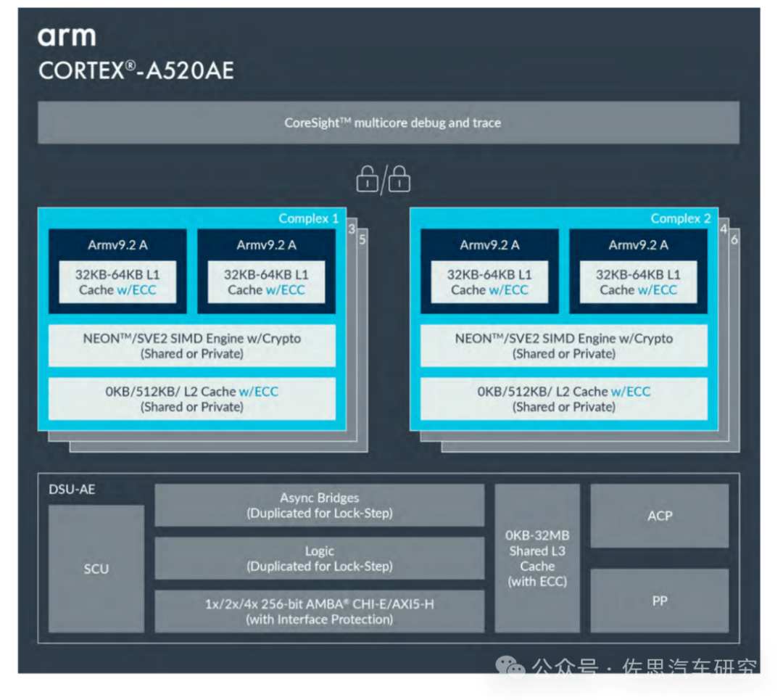Click the L1 Cache box of Complex 1's first core
Screen dimensions: 783x700
click(x=118, y=281)
